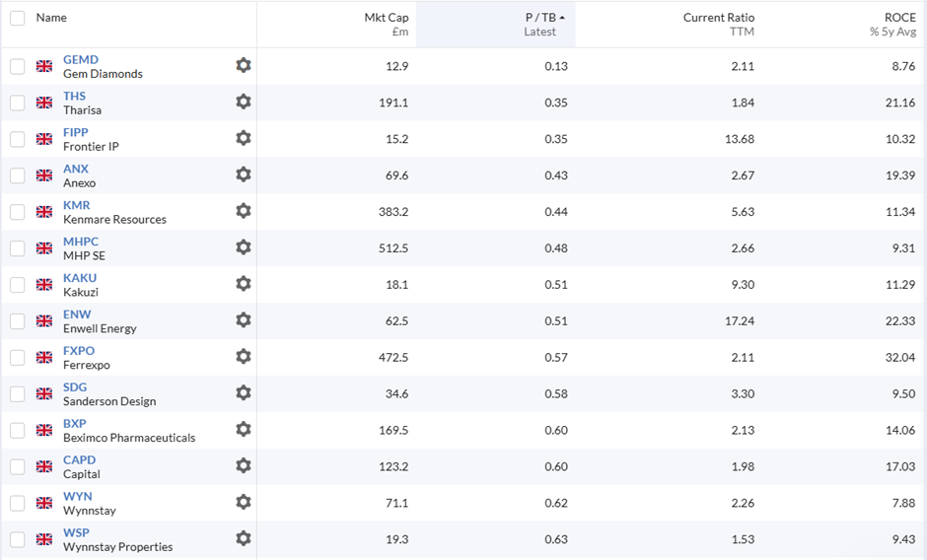Toggle the select-all checkbox in header
This screenshot has height=560, width=927.
18,18
